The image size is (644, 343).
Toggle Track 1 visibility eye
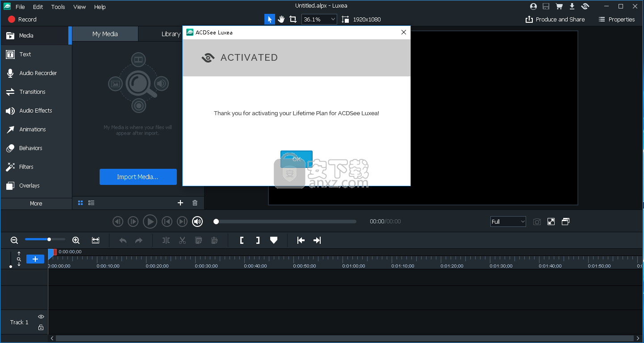[x=41, y=317]
